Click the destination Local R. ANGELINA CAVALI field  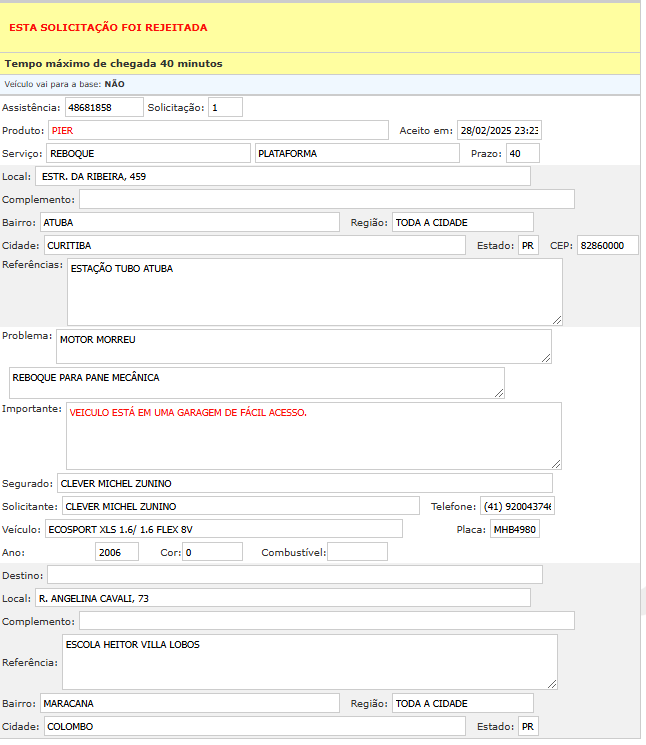(x=283, y=598)
